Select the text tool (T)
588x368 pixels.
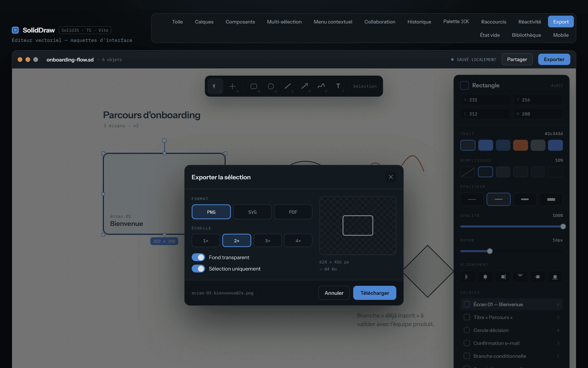coord(338,86)
